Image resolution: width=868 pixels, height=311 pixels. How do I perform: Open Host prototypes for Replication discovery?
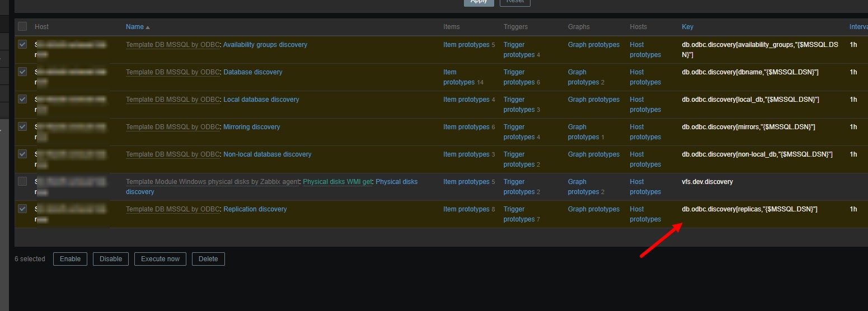[x=645, y=214]
